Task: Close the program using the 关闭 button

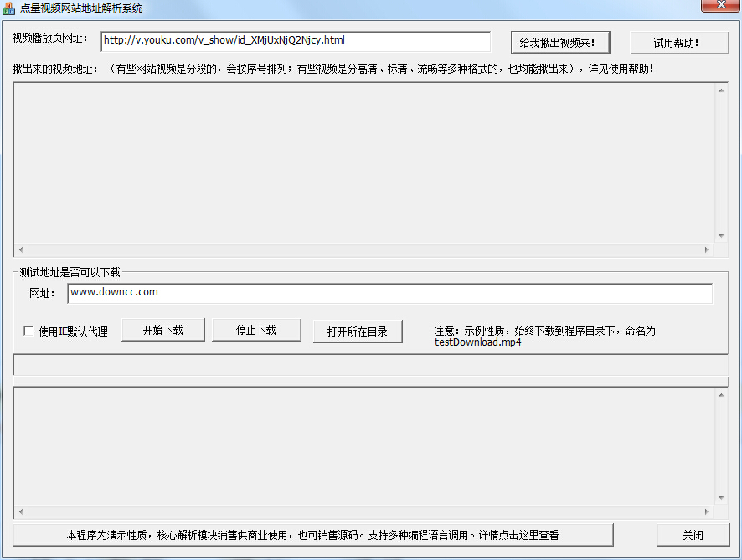Action: point(693,535)
